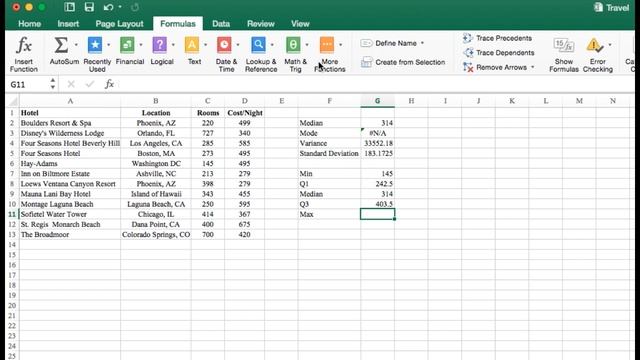The height and width of the screenshot is (360, 640).
Task: Click the Name Box showing G11
Action: [x=28, y=84]
